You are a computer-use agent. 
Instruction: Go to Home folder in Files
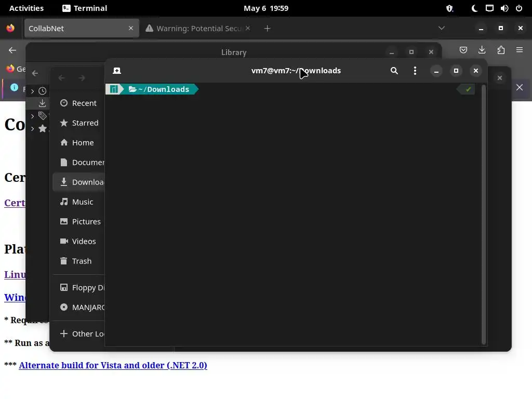point(78,142)
